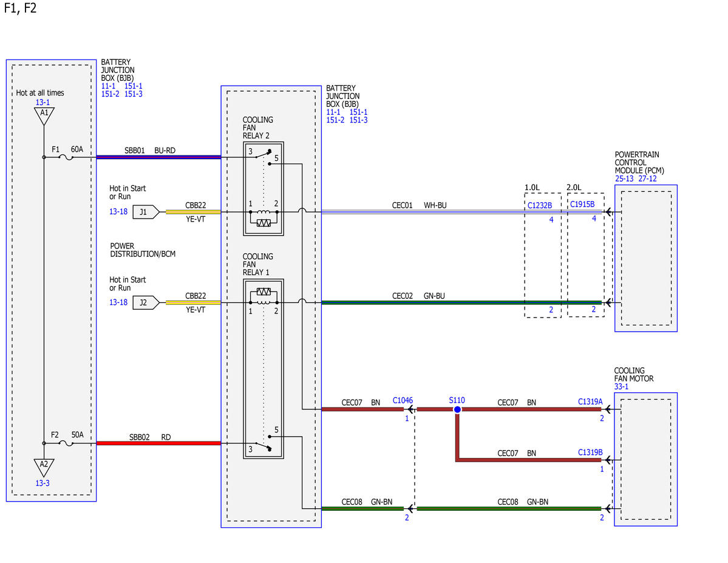Viewport: 728px width, 563px height.
Task: Open page reference 13-3 below A2
Action: coord(43,483)
